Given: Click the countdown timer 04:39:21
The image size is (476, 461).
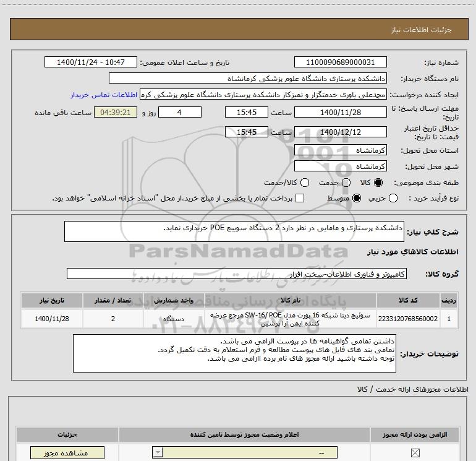Looking at the screenshot, I should click(116, 112).
